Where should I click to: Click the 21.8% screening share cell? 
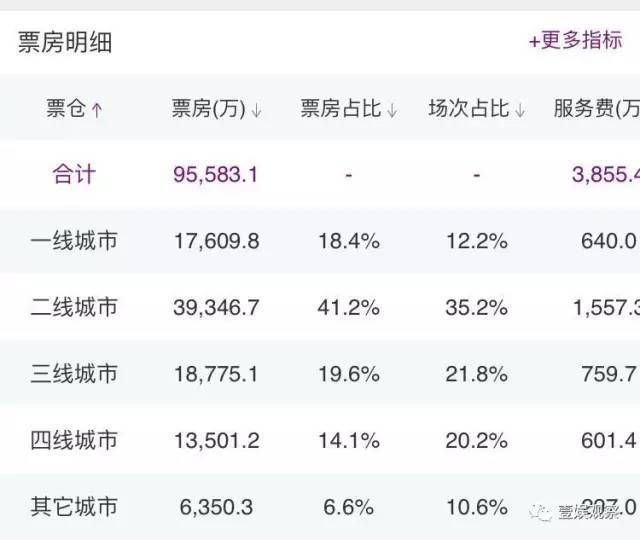477,374
